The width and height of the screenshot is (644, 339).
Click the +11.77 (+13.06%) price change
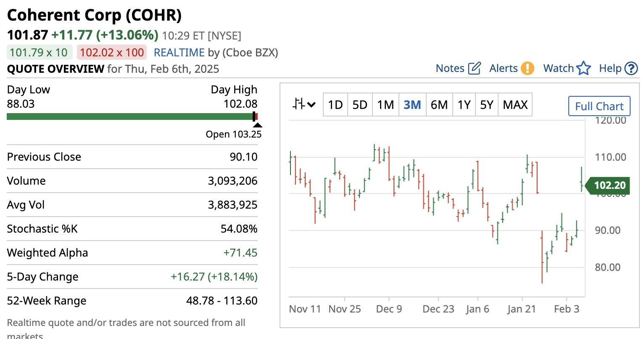click(105, 35)
